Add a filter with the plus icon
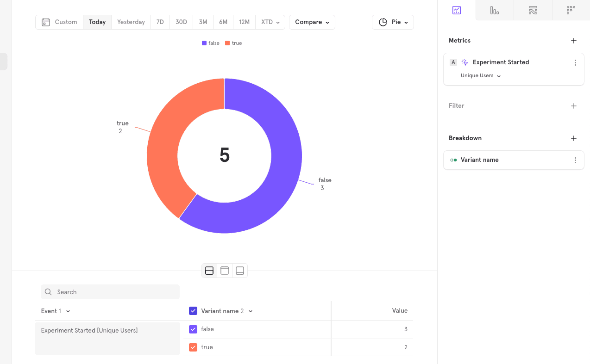 point(574,106)
